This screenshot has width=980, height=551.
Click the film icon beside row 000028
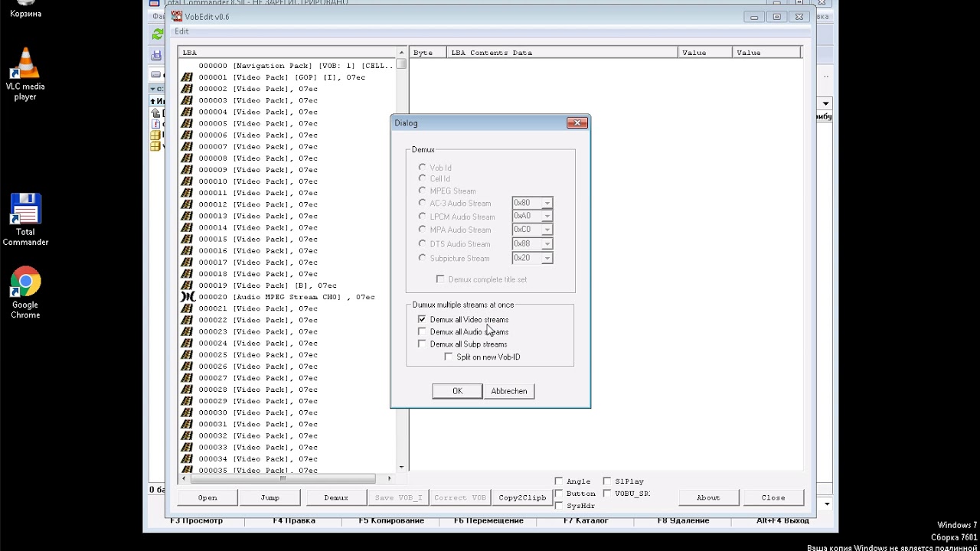[187, 390]
